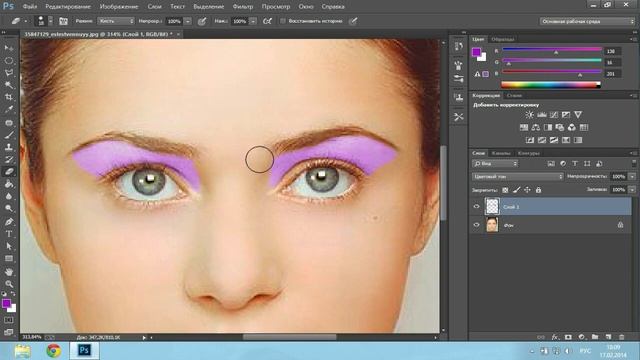This screenshot has height=360, width=640.
Task: Switch to the Контуры tab
Action: 529,153
